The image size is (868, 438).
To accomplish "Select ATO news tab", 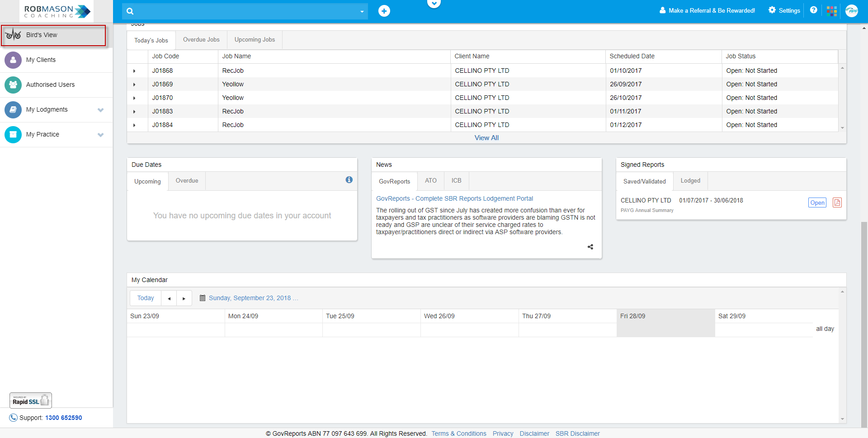I will (x=431, y=181).
